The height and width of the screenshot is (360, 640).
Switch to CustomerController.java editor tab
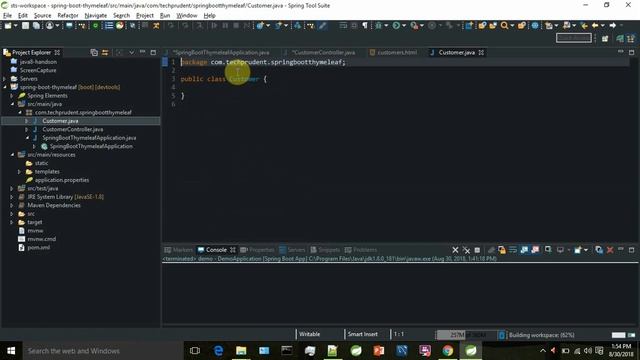pos(323,52)
